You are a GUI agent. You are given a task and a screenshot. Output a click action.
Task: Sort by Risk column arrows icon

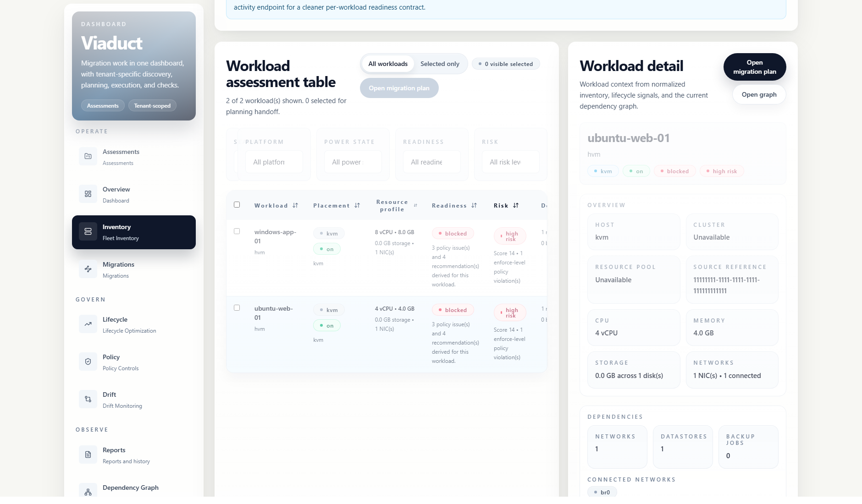pyautogui.click(x=516, y=205)
